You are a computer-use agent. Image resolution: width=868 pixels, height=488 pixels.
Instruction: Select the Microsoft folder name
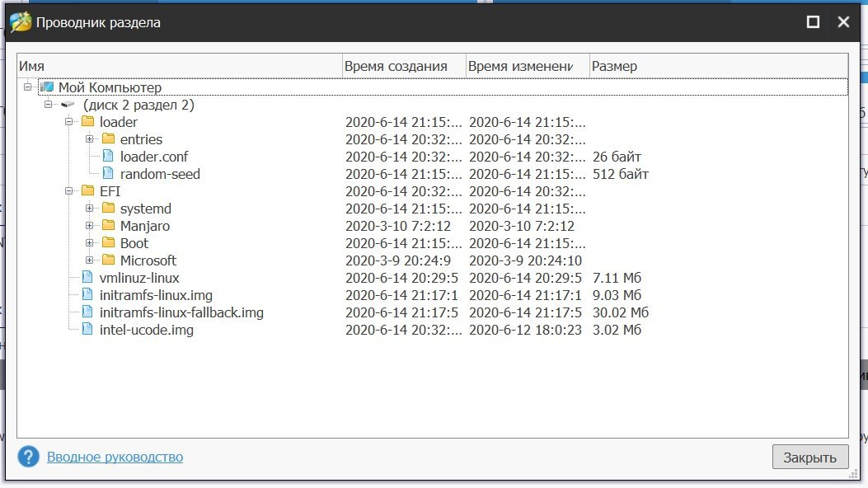pyautogui.click(x=148, y=260)
